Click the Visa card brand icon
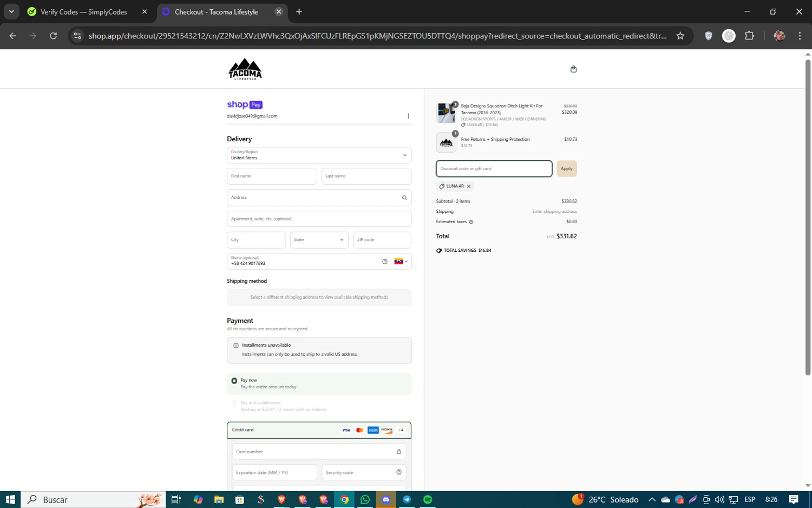Image resolution: width=812 pixels, height=508 pixels. coord(346,430)
